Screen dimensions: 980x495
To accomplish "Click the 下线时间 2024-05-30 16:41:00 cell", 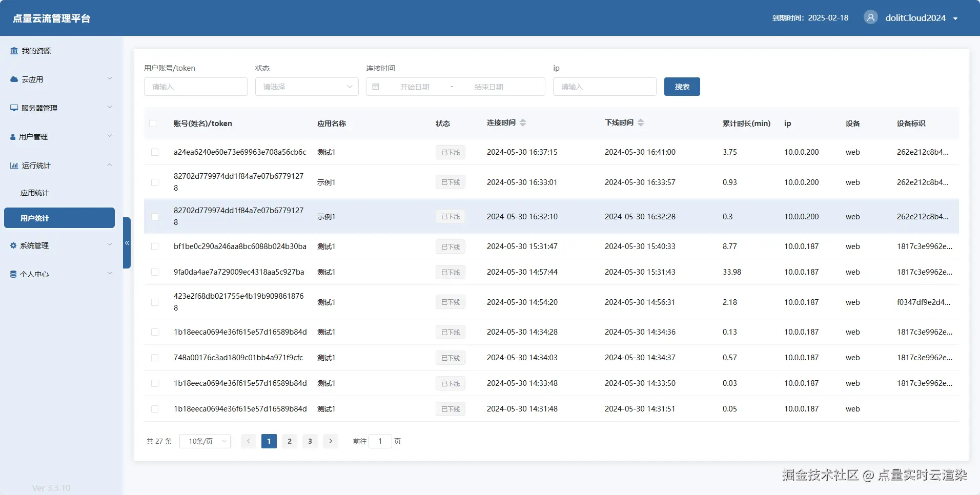I will point(640,152).
